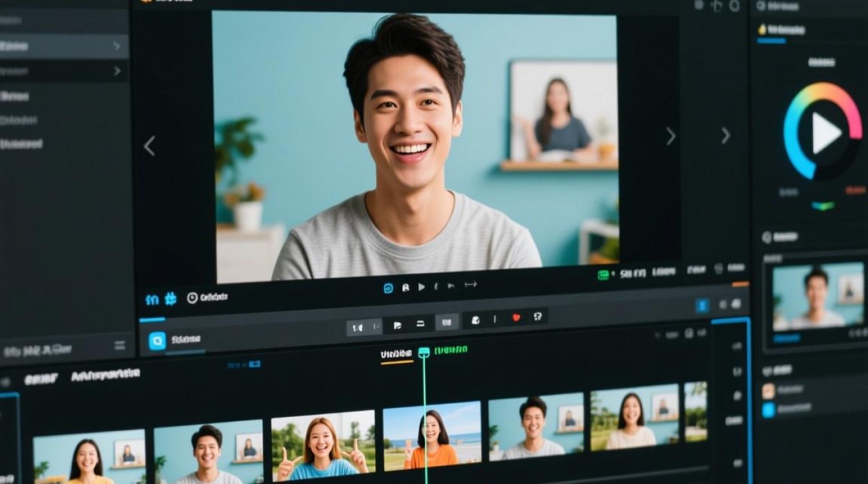The image size is (868, 484).
Task: Click the red heart icon in the toolbar
Action: [x=515, y=318]
